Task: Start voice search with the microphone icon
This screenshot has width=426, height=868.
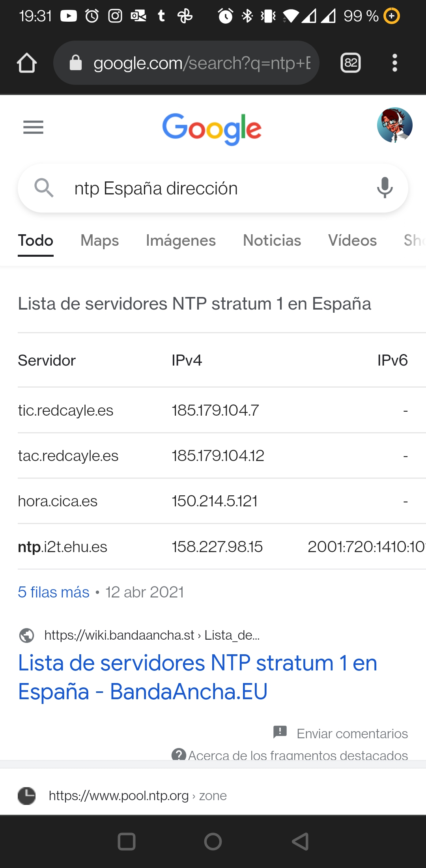Action: [x=385, y=188]
